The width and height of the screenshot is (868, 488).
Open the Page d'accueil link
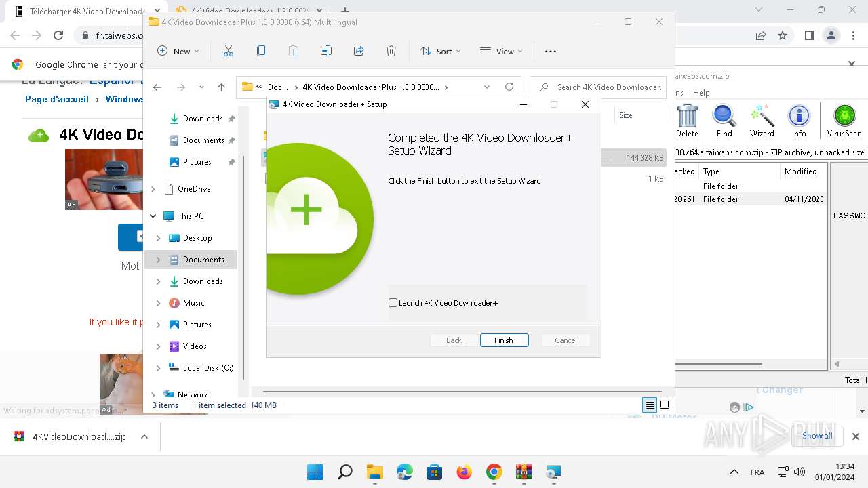57,99
